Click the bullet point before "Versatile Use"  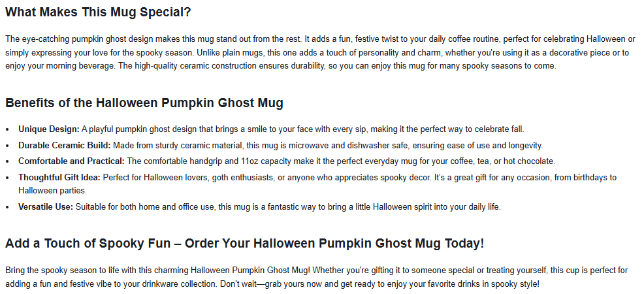(x=8, y=208)
